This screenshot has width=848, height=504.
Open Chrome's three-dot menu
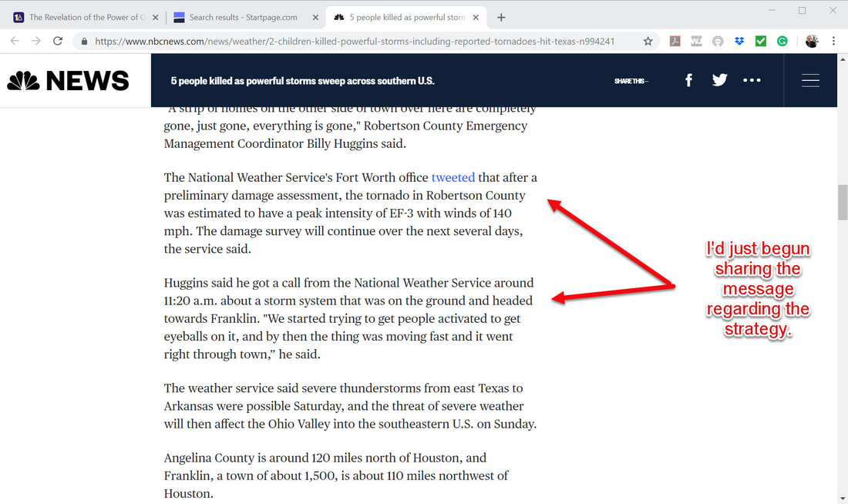click(x=833, y=42)
